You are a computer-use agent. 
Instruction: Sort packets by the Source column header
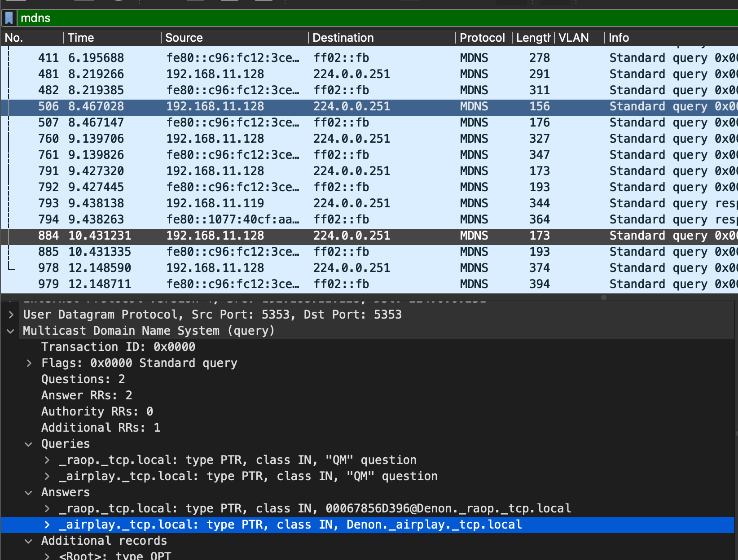click(234, 38)
